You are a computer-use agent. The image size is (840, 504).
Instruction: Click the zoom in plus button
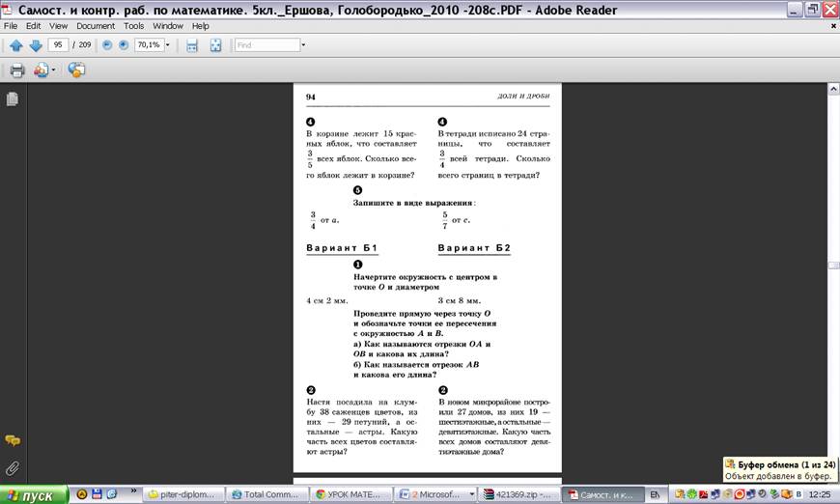click(124, 45)
